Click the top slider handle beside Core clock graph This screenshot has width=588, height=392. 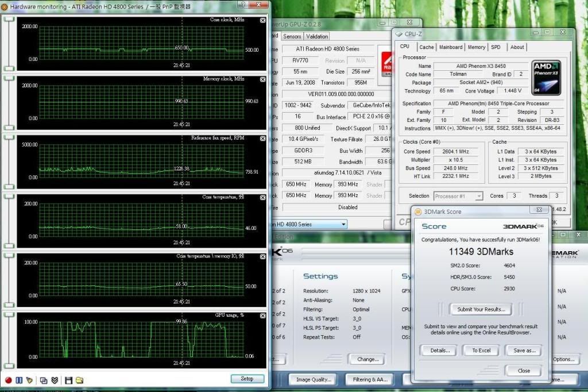click(9, 19)
